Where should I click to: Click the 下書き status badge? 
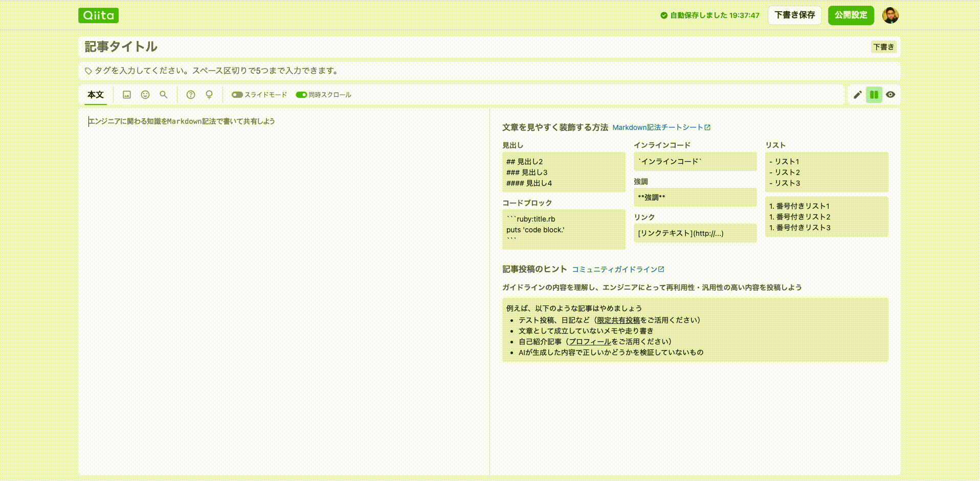(884, 47)
